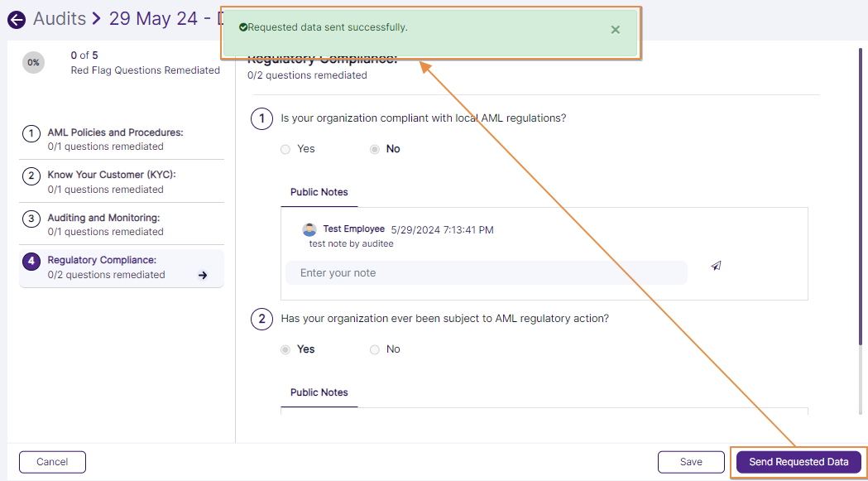Viewport: 868px width, 481px height.
Task: Click the Send Requested Data button
Action: (x=798, y=462)
